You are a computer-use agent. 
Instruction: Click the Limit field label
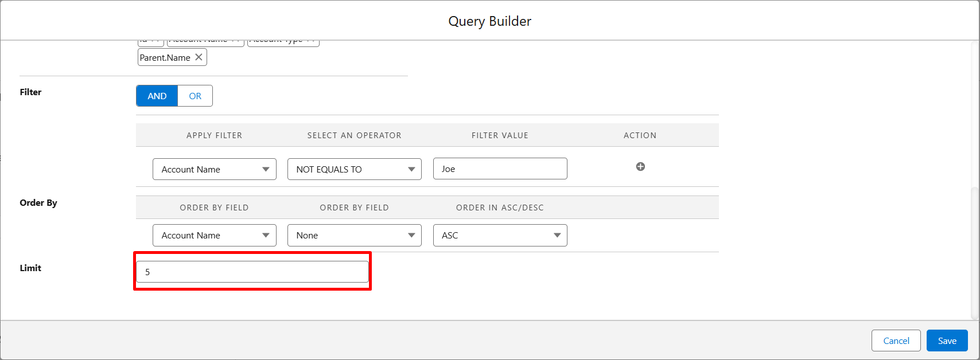point(30,268)
